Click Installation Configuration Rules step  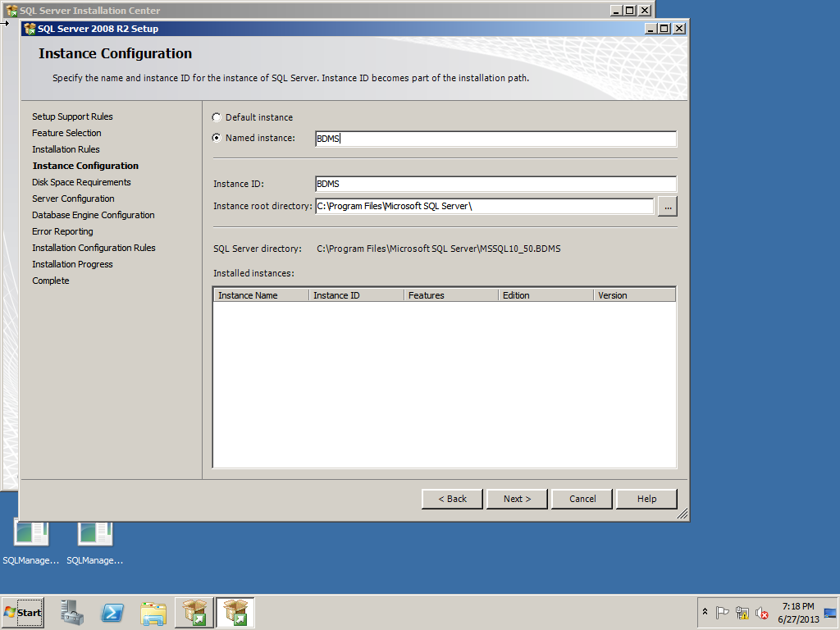pos(94,248)
